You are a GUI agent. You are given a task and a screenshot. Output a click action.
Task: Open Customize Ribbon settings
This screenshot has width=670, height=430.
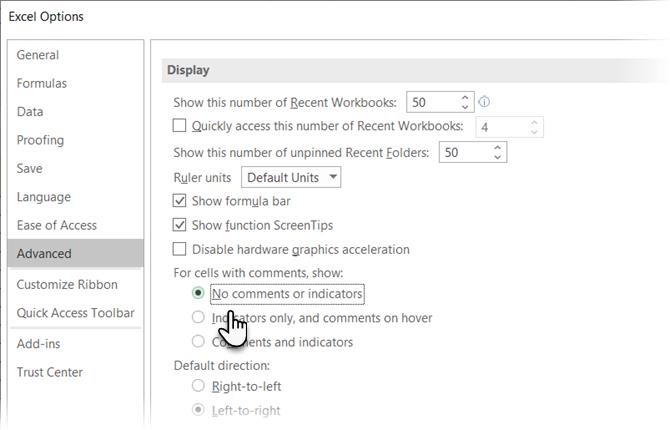(x=67, y=284)
